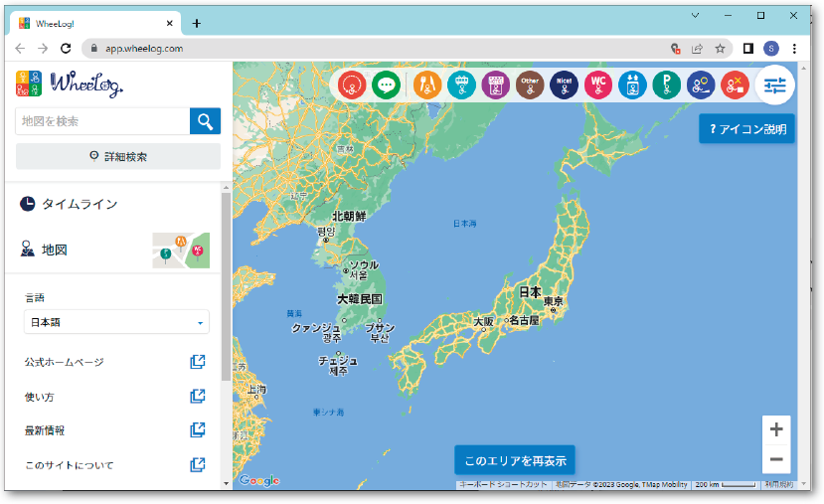Image resolution: width=824 pixels, height=504 pixels.
Task: Select the 地図 map menu item
Action: 55,251
